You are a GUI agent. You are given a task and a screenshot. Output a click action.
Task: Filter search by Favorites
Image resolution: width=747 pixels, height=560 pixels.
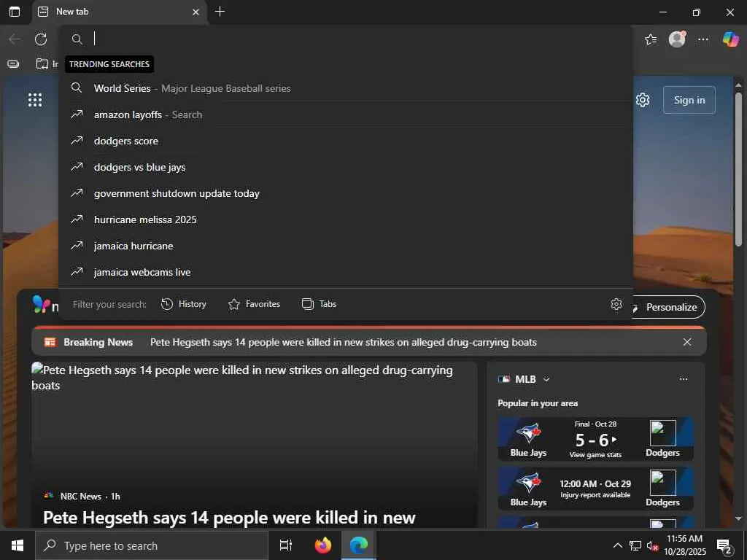click(255, 304)
